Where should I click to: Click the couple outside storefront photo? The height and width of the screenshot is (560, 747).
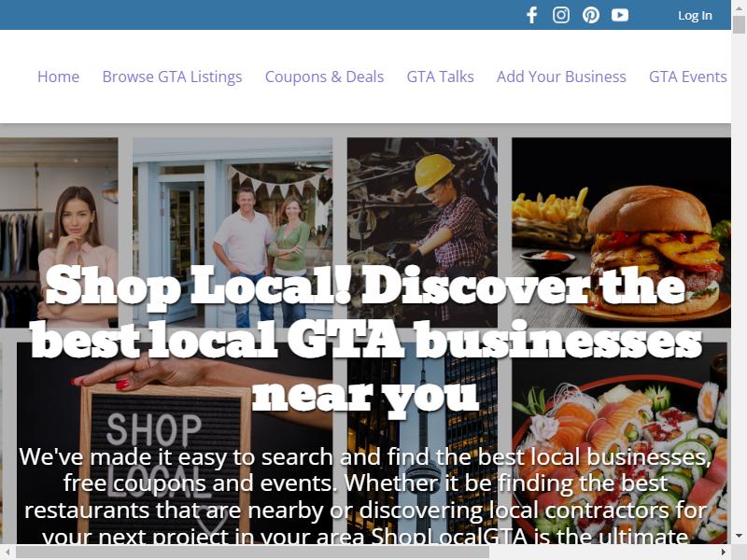point(233,232)
